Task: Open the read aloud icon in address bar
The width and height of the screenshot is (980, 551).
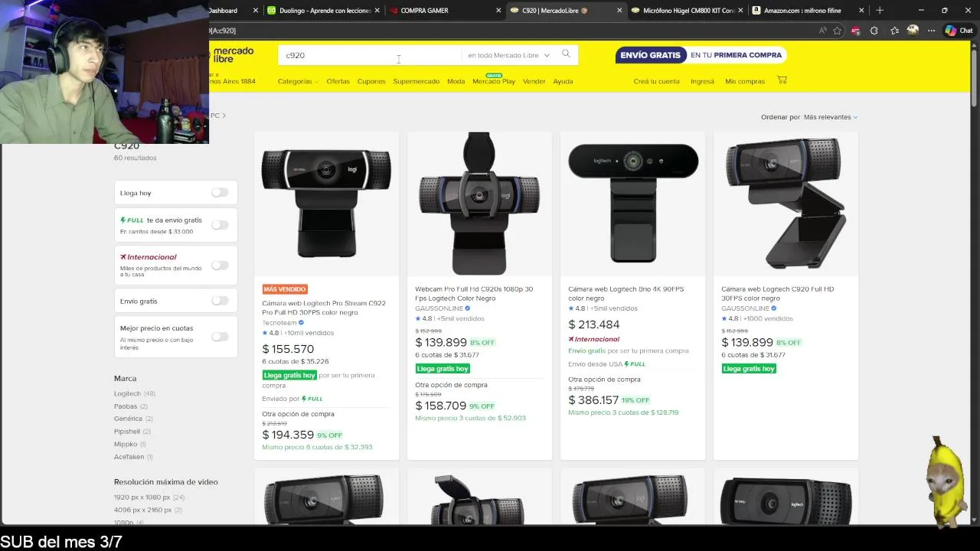Action: (x=823, y=31)
